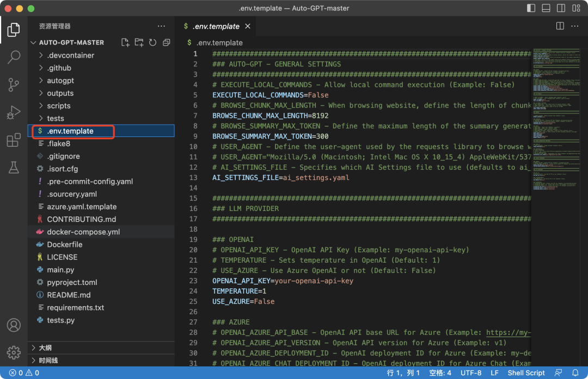
Task: Split the editor to the right
Action: (560, 26)
